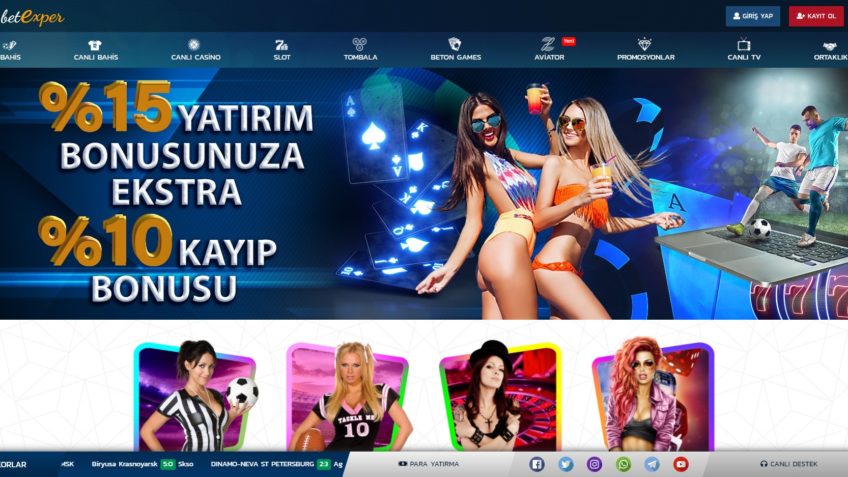This screenshot has width=848, height=477.
Task: Click the roulette table game card
Action: click(499, 397)
